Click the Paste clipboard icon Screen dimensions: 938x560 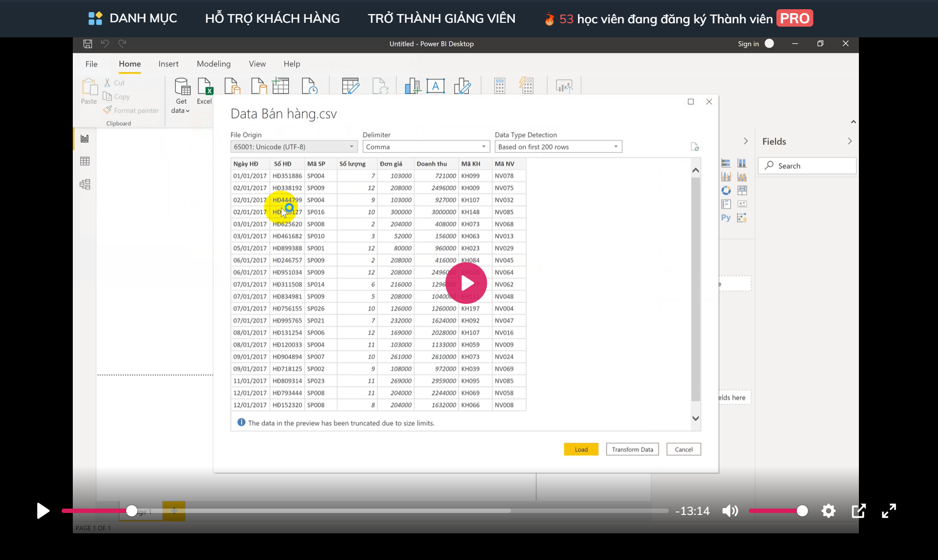(89, 86)
